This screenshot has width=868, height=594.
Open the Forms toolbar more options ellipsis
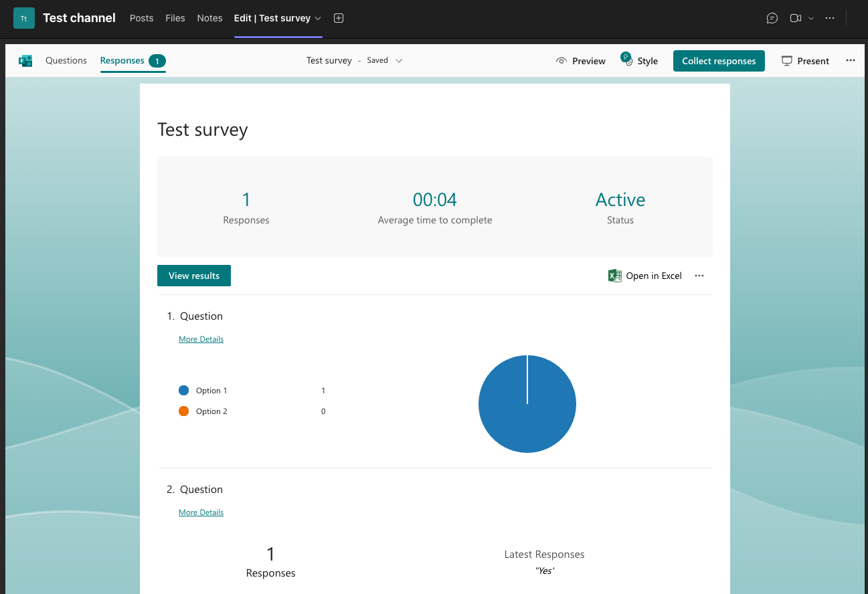click(850, 60)
